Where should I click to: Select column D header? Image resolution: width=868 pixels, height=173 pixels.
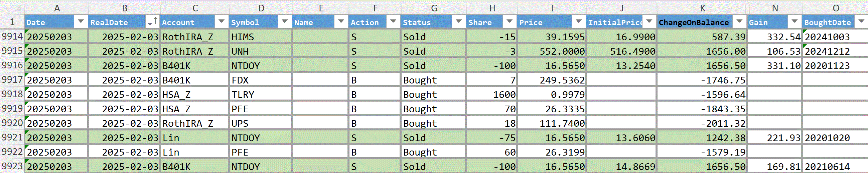pyautogui.click(x=261, y=8)
